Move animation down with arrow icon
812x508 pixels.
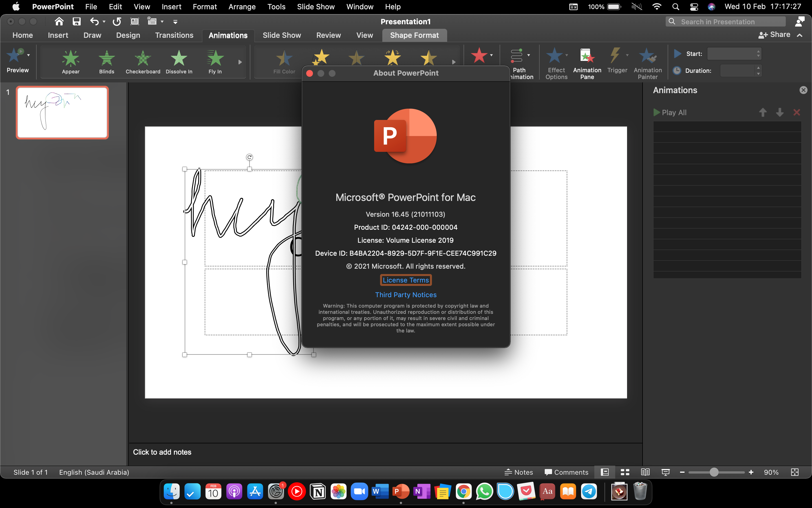(x=780, y=113)
